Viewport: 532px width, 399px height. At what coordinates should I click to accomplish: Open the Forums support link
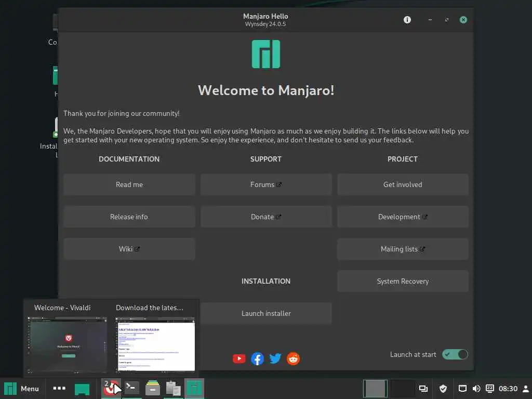click(266, 184)
